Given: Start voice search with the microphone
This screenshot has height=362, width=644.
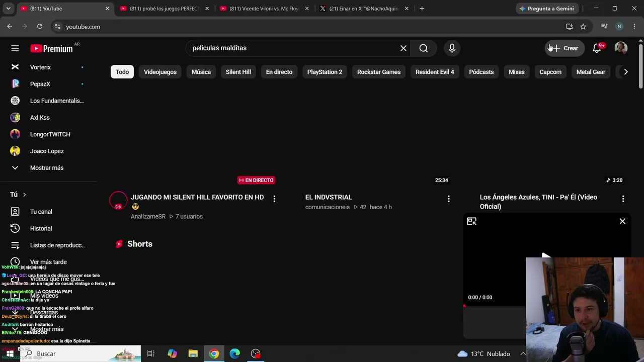Looking at the screenshot, I should tap(452, 48).
